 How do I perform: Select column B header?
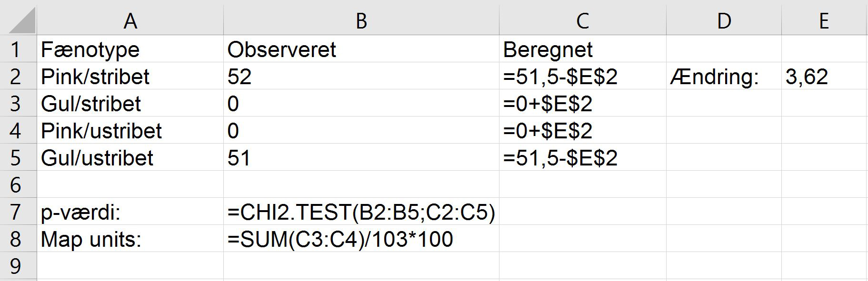click(361, 21)
